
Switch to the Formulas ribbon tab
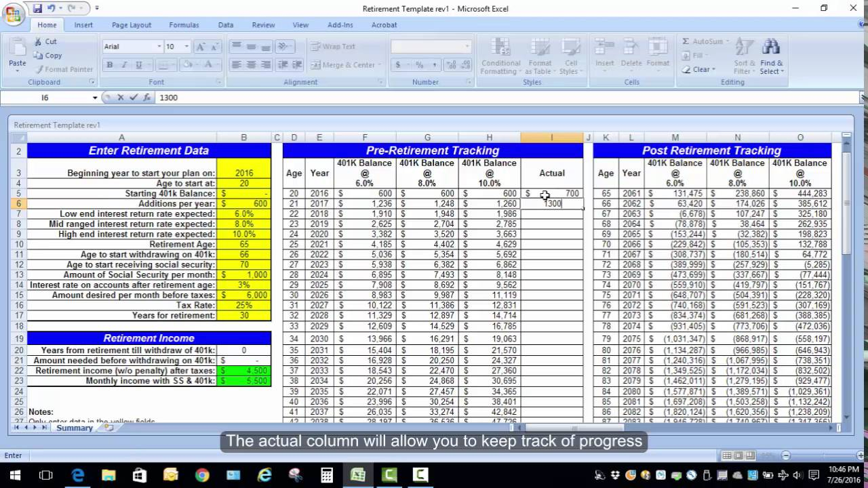184,25
